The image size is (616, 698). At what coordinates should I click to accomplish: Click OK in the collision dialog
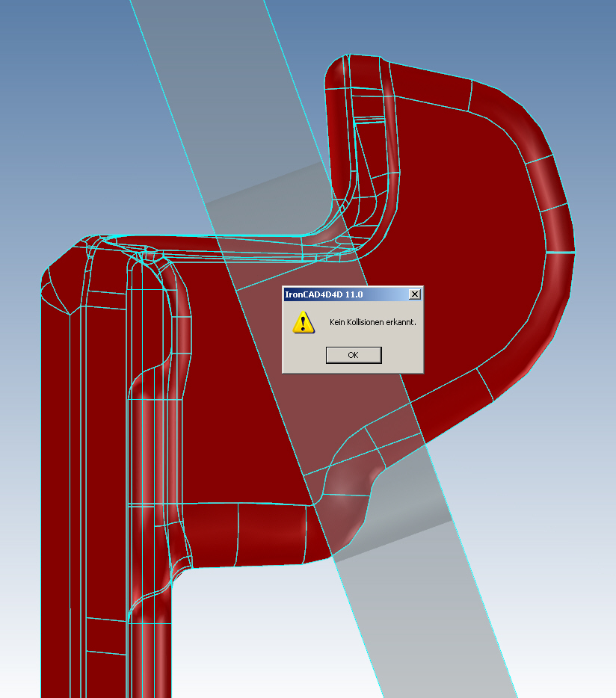click(354, 355)
